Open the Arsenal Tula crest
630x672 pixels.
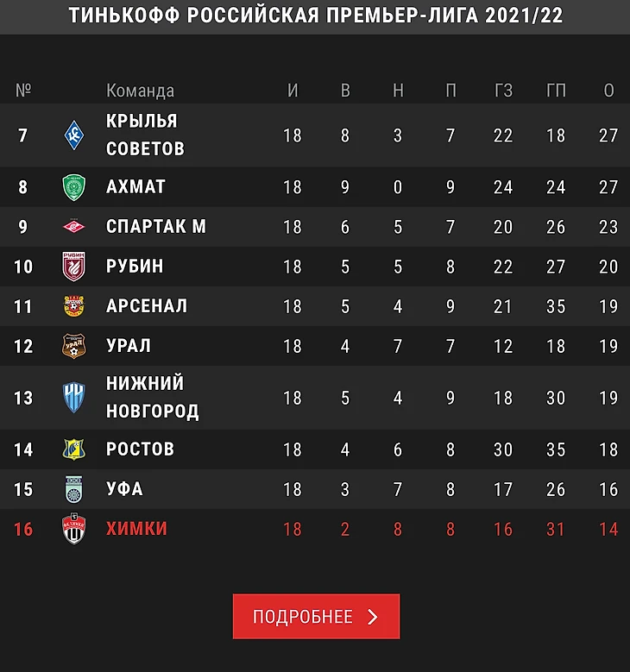(x=73, y=306)
